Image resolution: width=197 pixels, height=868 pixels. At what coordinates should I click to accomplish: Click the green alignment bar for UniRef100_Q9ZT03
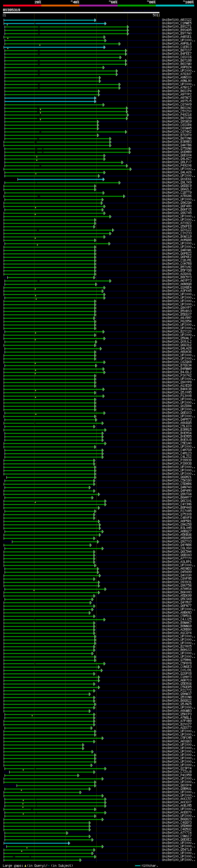click(x=55, y=542)
